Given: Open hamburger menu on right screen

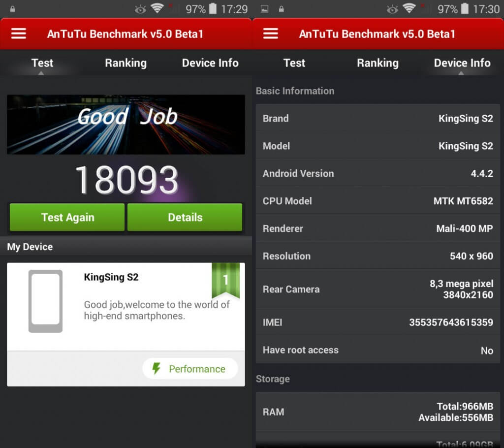Looking at the screenshot, I should 271,33.
